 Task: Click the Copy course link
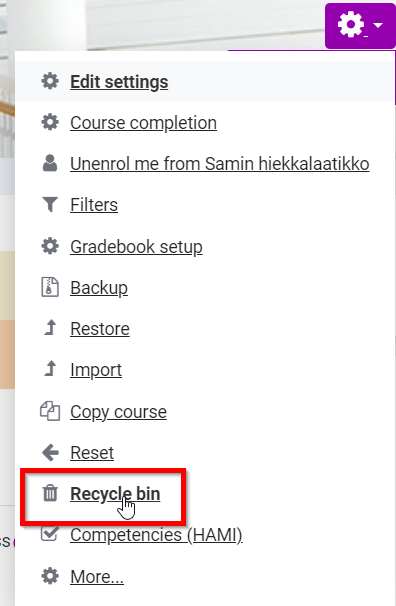pos(118,412)
